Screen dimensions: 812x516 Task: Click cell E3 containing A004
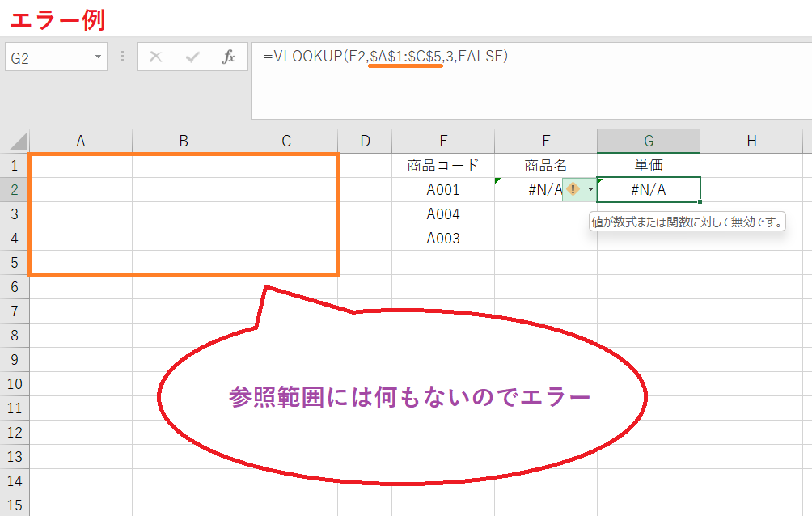tap(443, 214)
